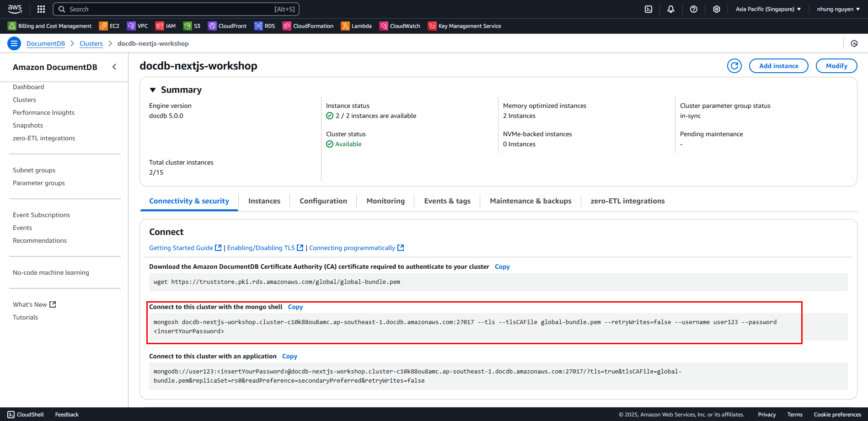The height and width of the screenshot is (421, 868).
Task: Open Subnet groups in the sidebar
Action: click(34, 170)
